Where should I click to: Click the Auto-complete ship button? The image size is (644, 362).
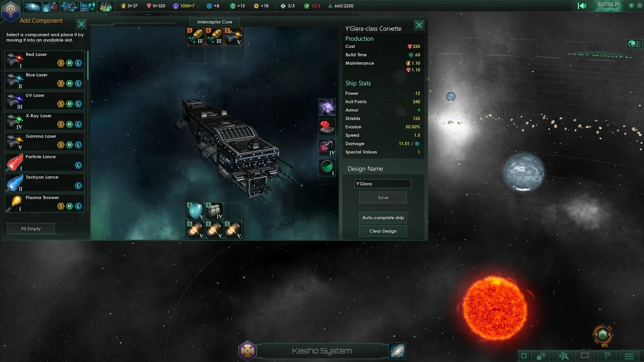(x=383, y=217)
